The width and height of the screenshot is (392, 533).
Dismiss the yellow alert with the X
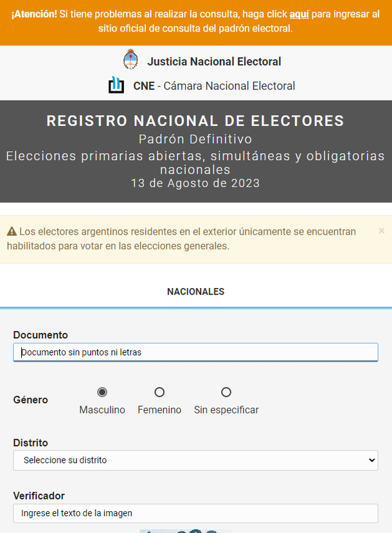click(x=381, y=230)
